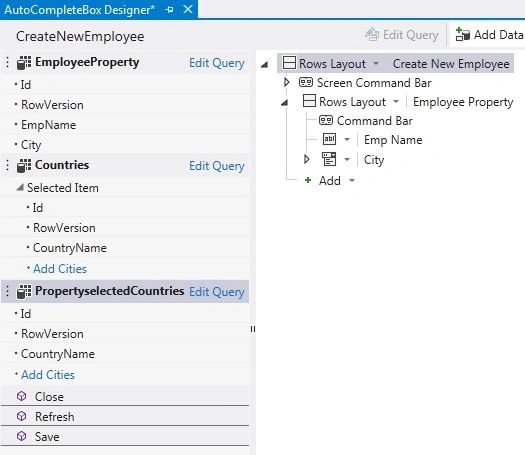Open control type dropdown for City
Viewport: 525px width, 455px height.
347,159
